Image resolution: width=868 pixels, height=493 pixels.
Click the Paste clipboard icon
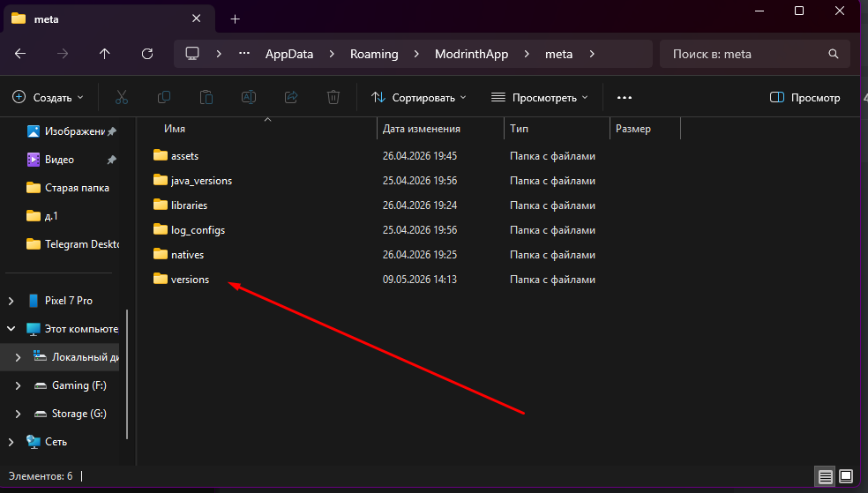tap(206, 97)
